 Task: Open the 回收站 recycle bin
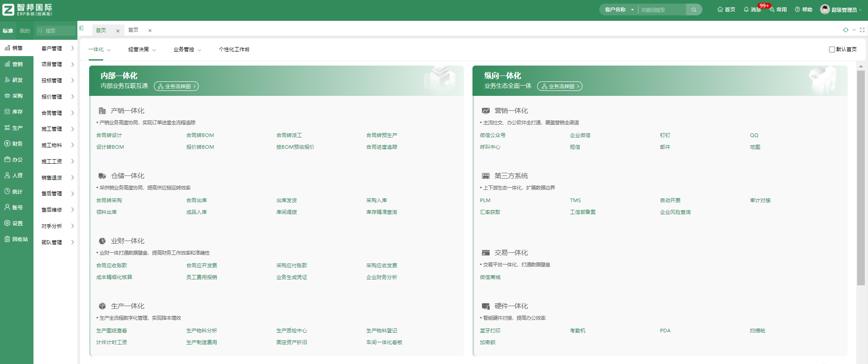click(x=16, y=239)
